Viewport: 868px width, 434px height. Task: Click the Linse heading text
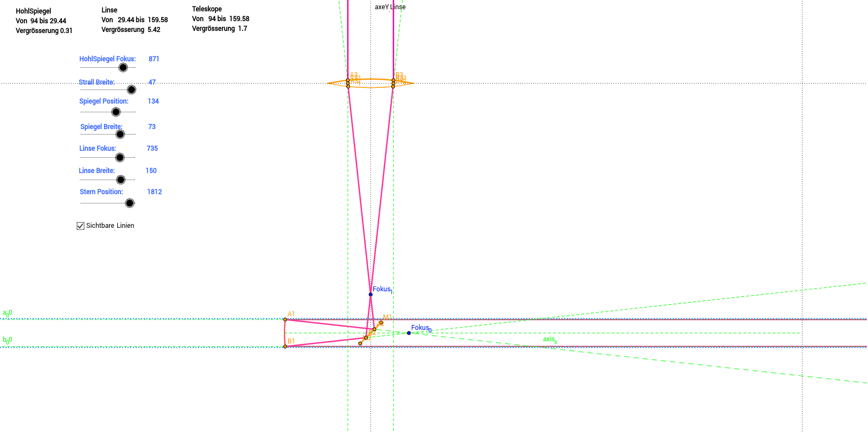[x=110, y=10]
